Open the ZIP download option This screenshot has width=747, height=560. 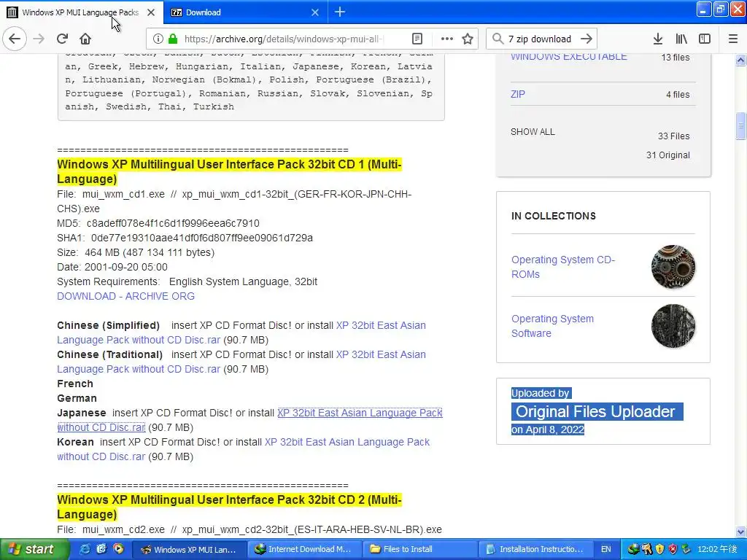tap(517, 94)
